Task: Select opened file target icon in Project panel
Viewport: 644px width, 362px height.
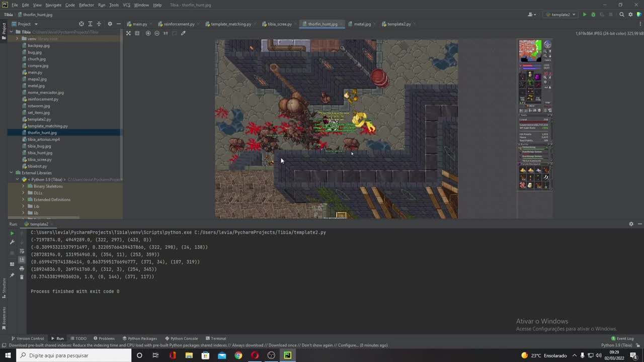Action: tap(82, 24)
